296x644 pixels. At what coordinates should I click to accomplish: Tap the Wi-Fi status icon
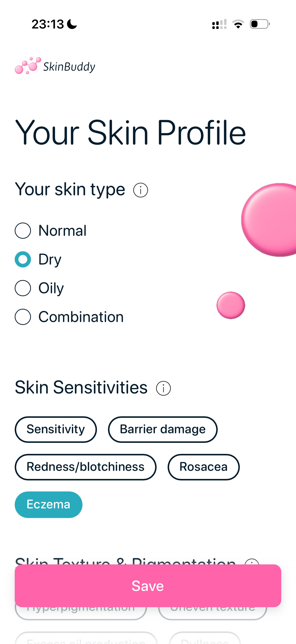(238, 24)
